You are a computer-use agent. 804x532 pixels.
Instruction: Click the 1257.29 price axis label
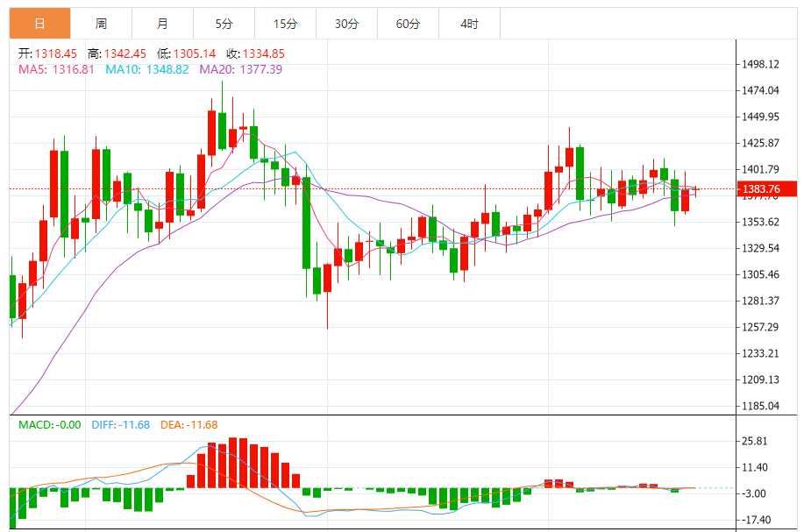(760, 328)
